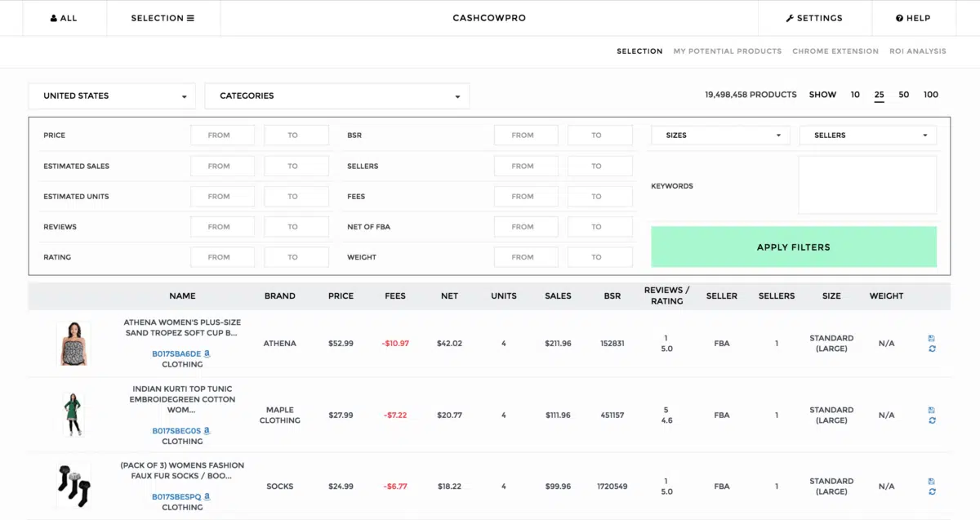Click the save icon for the Athena product
The width and height of the screenshot is (980, 520).
tap(932, 338)
